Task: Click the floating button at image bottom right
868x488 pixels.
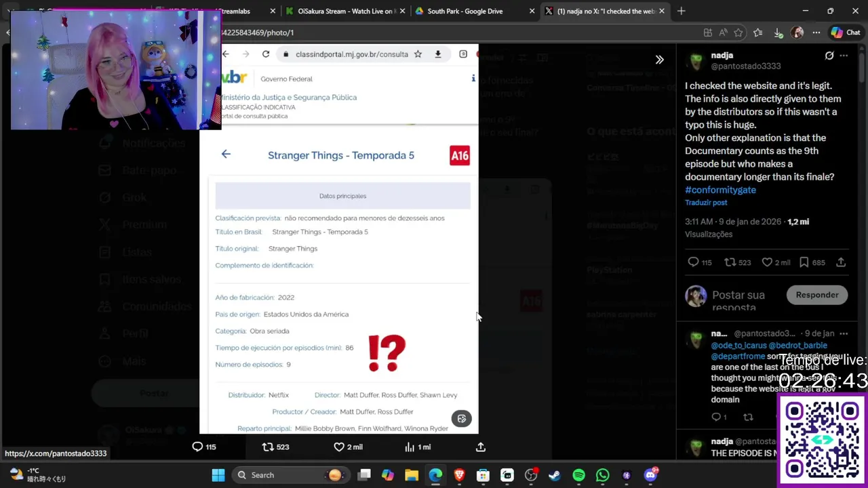Action: [462, 418]
